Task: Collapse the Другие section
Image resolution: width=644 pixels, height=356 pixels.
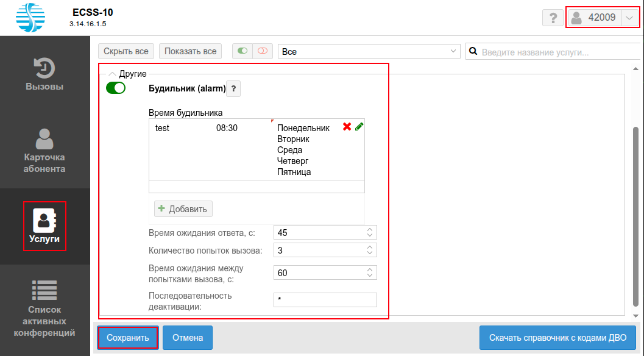Action: (112, 74)
